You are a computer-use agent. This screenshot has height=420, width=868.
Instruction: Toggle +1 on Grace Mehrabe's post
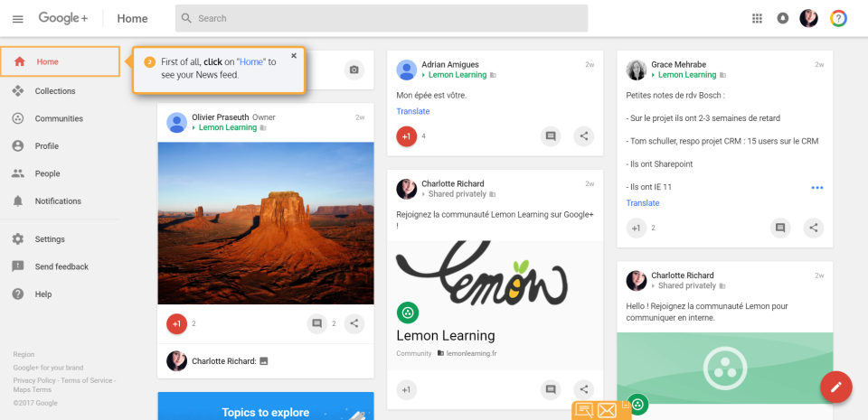pos(637,229)
